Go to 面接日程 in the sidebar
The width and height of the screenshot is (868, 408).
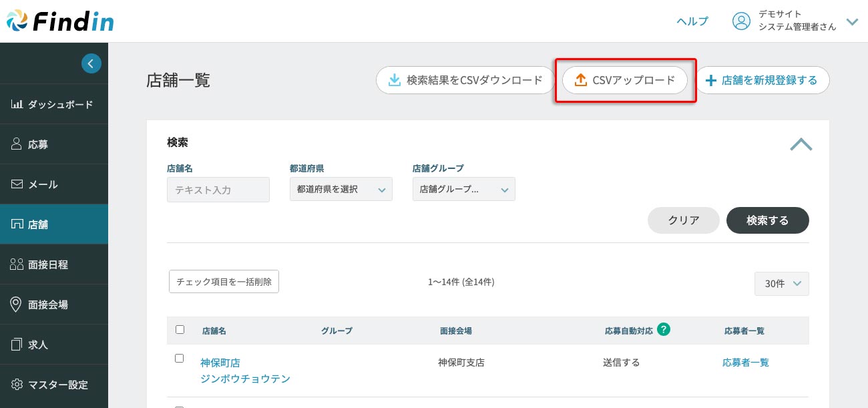(x=47, y=264)
